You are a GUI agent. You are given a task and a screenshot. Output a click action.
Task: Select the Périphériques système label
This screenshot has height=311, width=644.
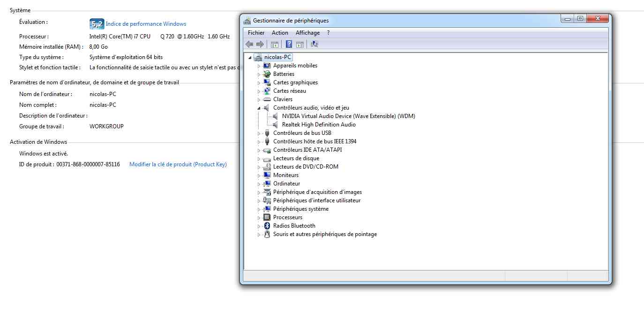(301, 209)
